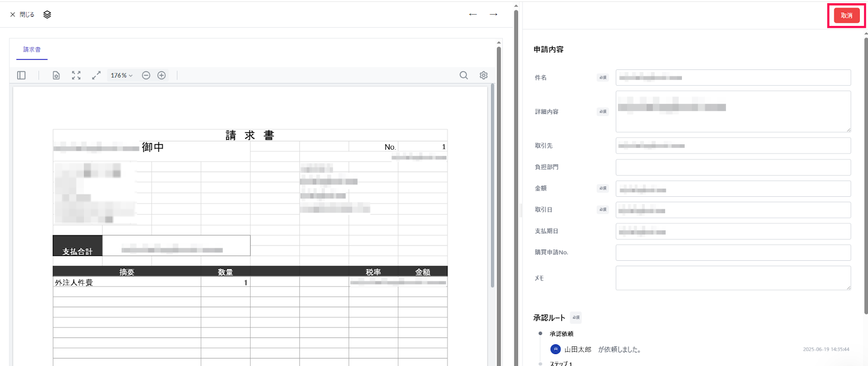
Task: Click the 承認ルート heading
Action: tap(549, 318)
